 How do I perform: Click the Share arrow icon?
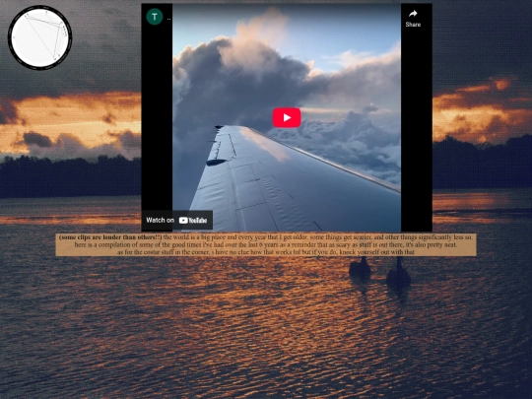pos(413,14)
